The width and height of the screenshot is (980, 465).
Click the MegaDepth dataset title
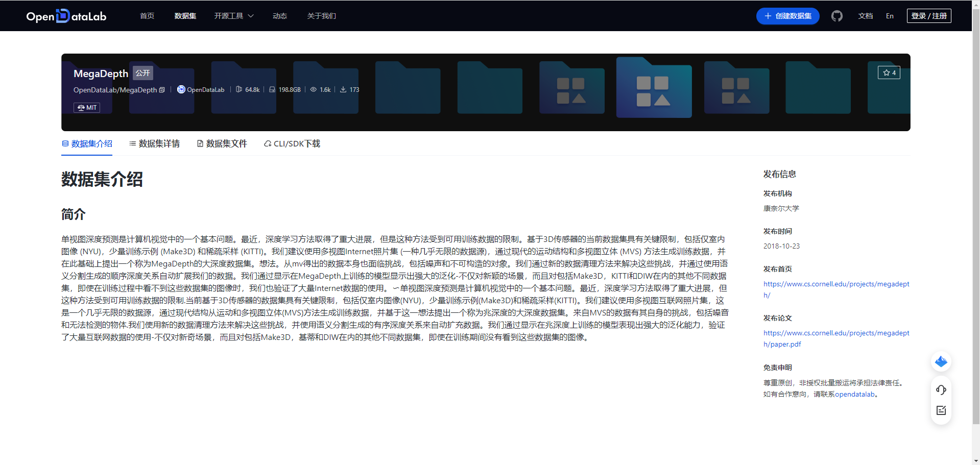coord(101,74)
